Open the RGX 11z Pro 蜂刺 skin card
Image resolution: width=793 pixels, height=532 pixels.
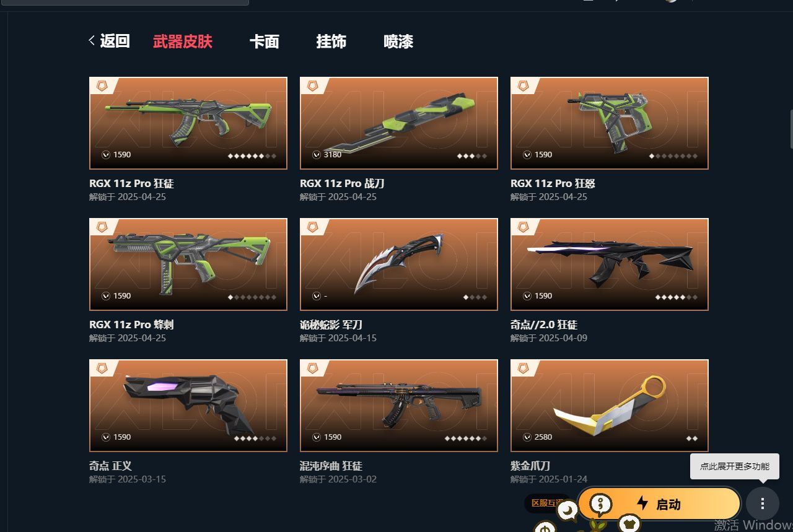(x=188, y=264)
